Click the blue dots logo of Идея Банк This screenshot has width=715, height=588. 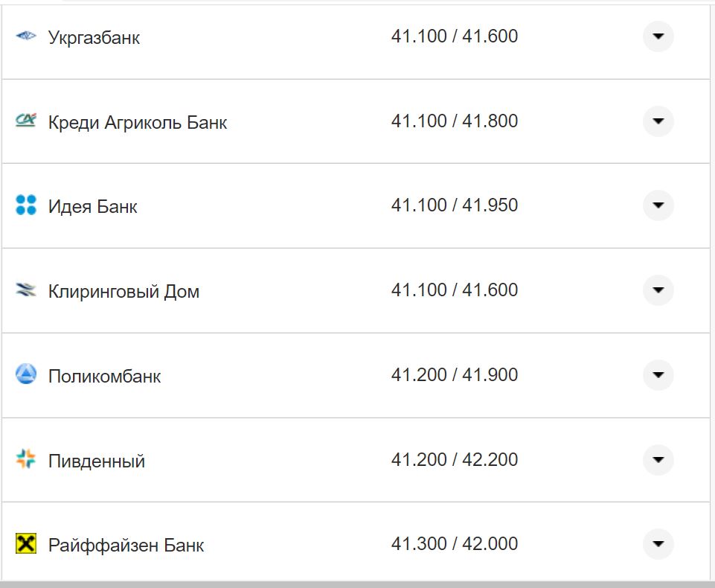tap(26, 205)
